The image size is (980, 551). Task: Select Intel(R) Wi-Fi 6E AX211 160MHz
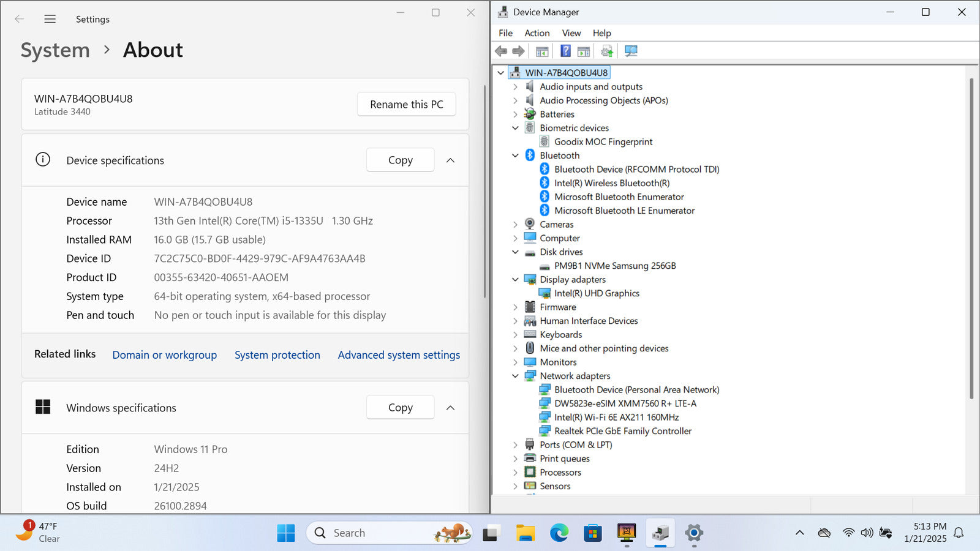617,417
